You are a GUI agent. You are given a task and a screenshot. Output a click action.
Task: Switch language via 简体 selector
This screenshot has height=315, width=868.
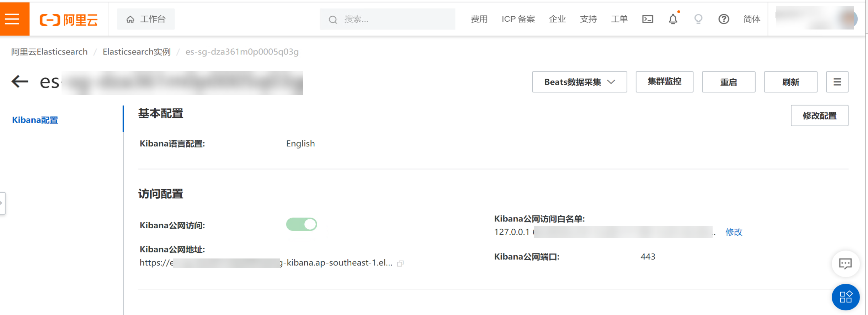point(752,19)
